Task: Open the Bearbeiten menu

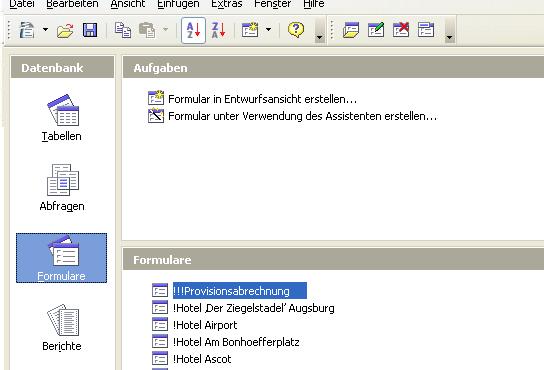Action: click(72, 4)
